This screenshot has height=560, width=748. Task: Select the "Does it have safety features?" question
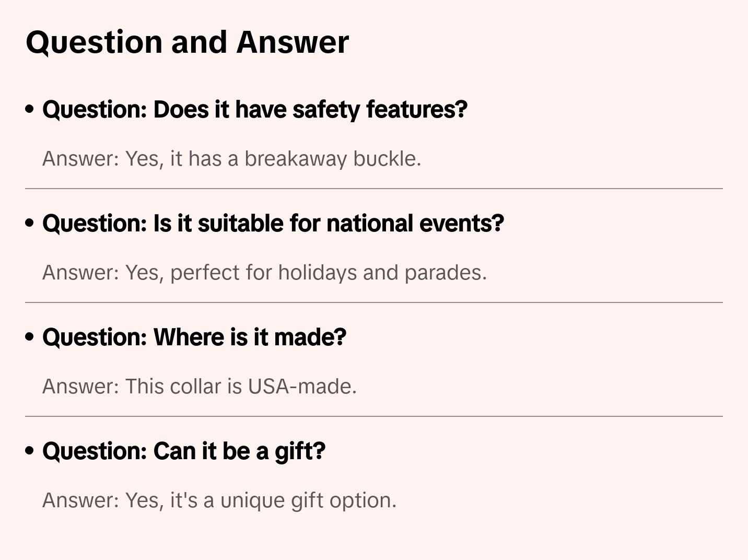coord(255,109)
